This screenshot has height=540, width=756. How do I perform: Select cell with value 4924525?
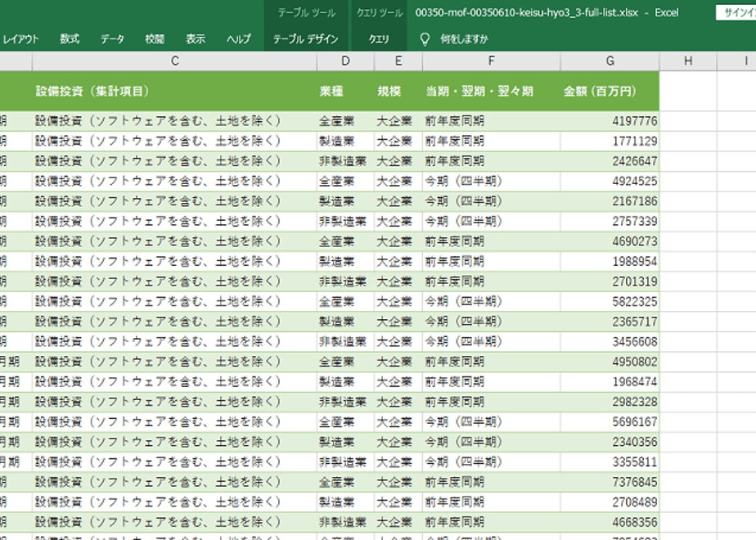tap(610, 182)
